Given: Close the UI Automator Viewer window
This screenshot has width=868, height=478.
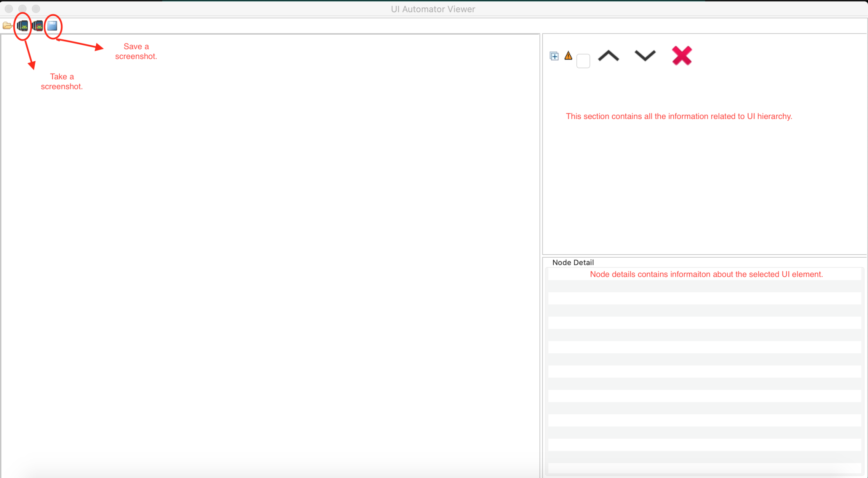Looking at the screenshot, I should coord(9,9).
